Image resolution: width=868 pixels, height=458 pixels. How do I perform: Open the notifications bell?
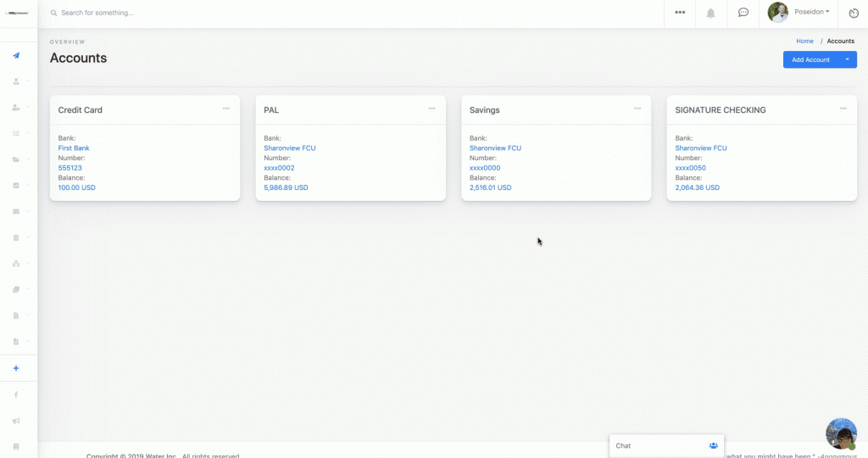pos(711,13)
